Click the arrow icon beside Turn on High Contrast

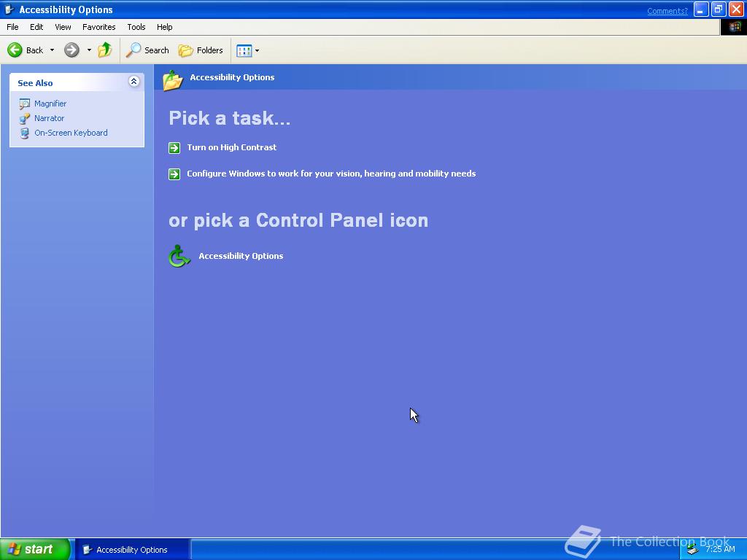point(174,148)
